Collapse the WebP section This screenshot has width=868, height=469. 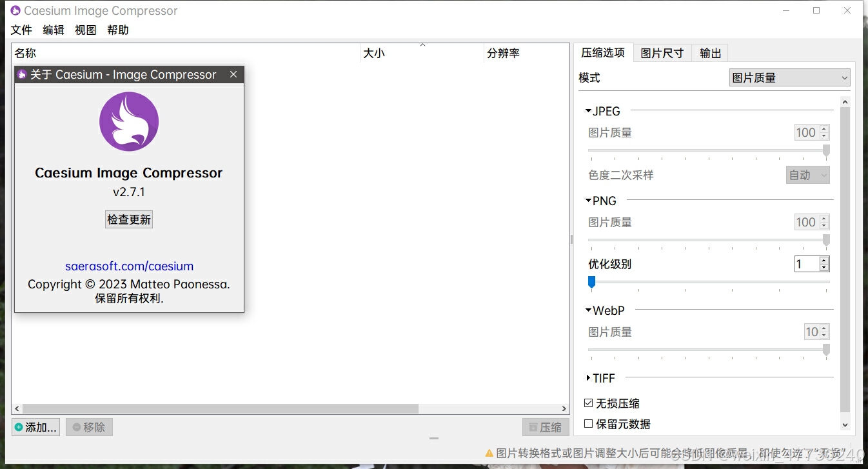[588, 310]
